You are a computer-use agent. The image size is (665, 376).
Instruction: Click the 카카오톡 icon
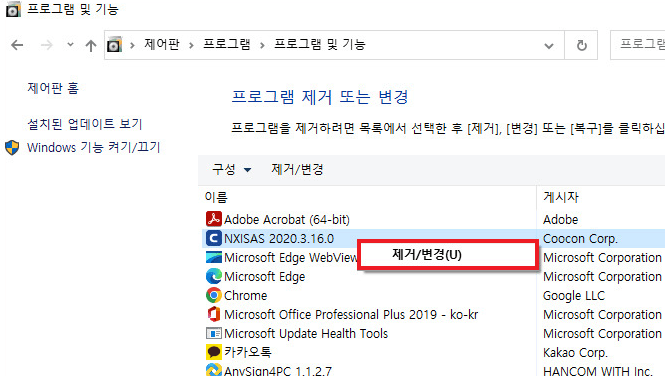coord(214,352)
